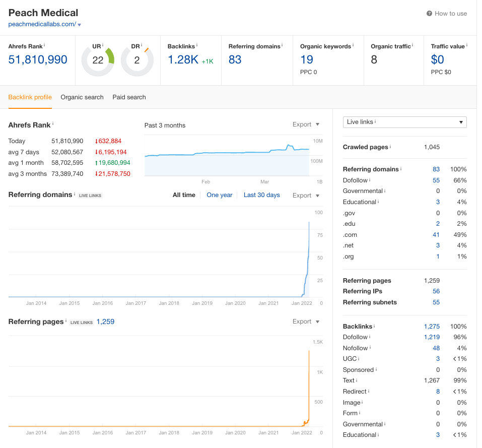
Task: Click info icon by Organic keywords
Action: (353, 45)
